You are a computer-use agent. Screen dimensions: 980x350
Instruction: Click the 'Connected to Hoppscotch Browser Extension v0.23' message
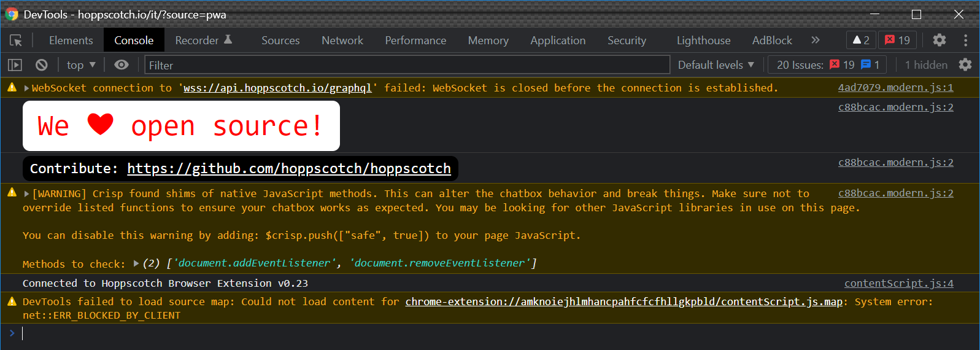[165, 283]
